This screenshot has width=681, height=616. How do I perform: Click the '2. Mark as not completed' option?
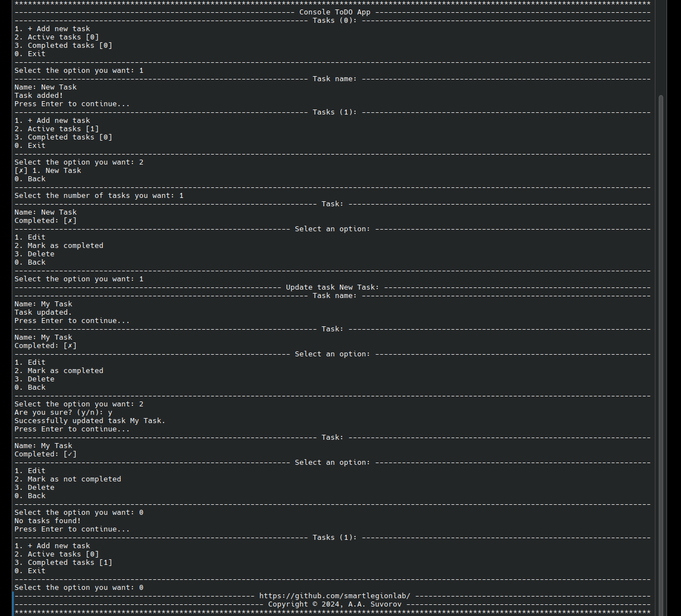68,479
